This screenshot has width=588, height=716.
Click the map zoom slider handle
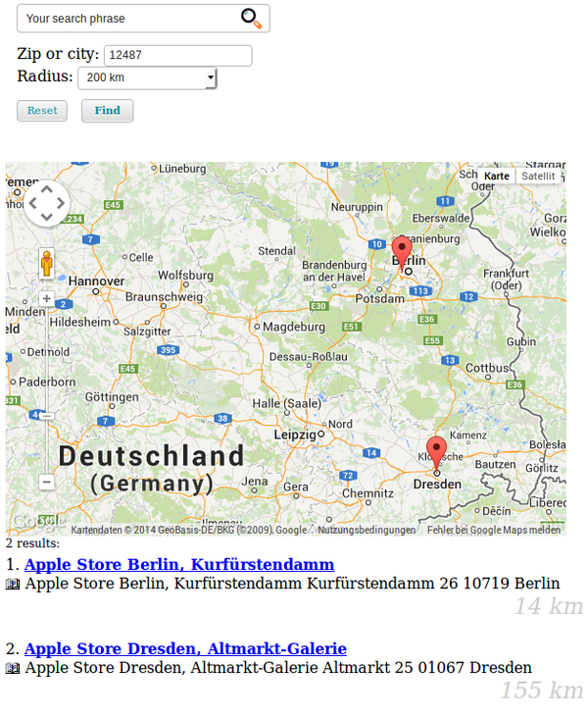point(46,416)
